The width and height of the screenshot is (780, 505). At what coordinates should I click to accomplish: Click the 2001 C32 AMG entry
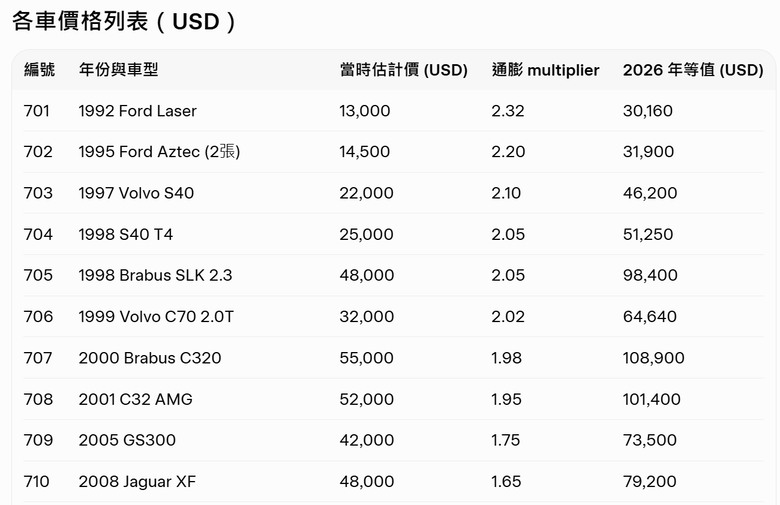[x=135, y=399]
